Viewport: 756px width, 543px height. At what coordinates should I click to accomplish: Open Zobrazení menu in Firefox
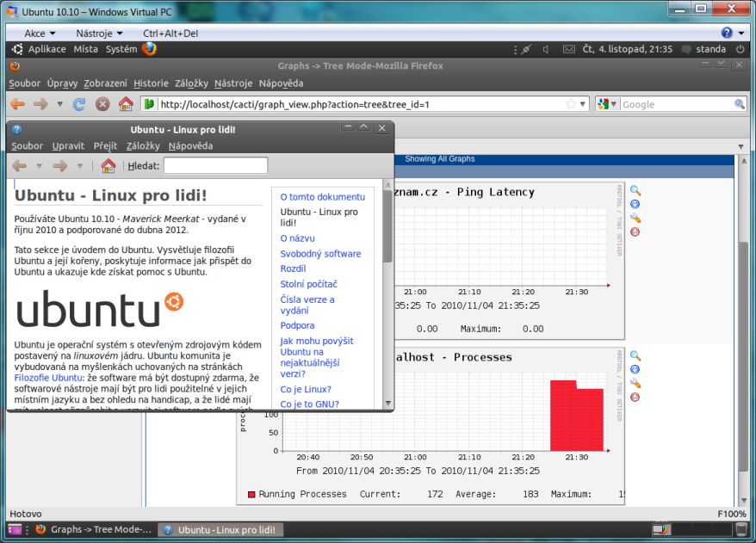(x=106, y=83)
